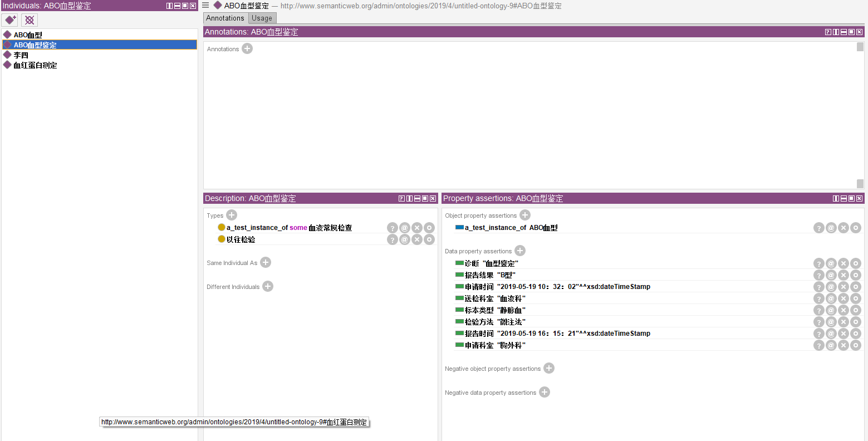Delete the 报告时间 data assertion

pos(844,334)
